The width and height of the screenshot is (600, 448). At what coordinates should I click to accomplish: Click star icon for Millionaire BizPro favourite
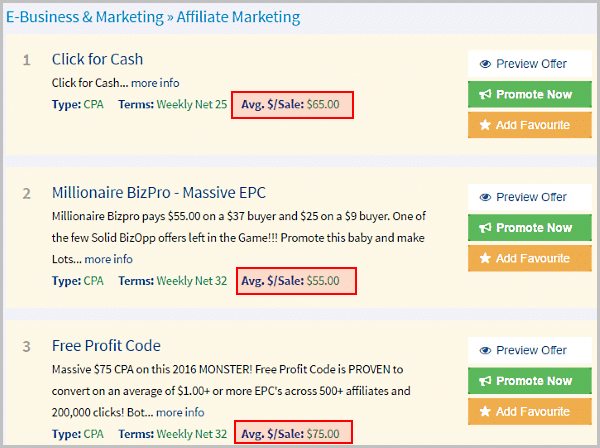tap(485, 258)
